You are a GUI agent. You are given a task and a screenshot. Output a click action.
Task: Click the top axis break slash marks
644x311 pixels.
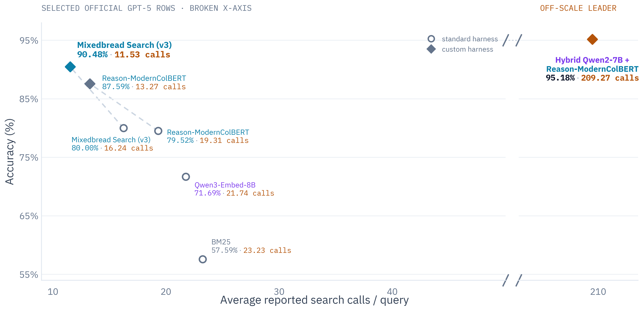point(512,40)
